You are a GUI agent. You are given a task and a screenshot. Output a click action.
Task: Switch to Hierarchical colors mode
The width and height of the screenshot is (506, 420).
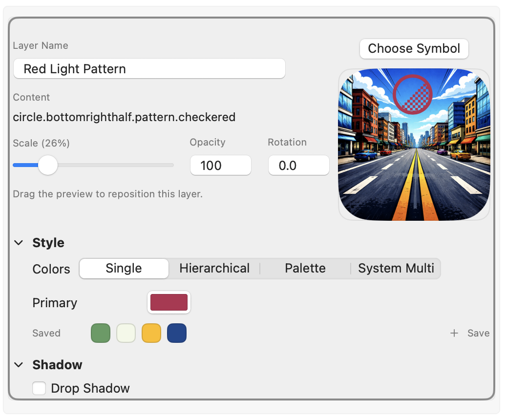pyautogui.click(x=214, y=269)
